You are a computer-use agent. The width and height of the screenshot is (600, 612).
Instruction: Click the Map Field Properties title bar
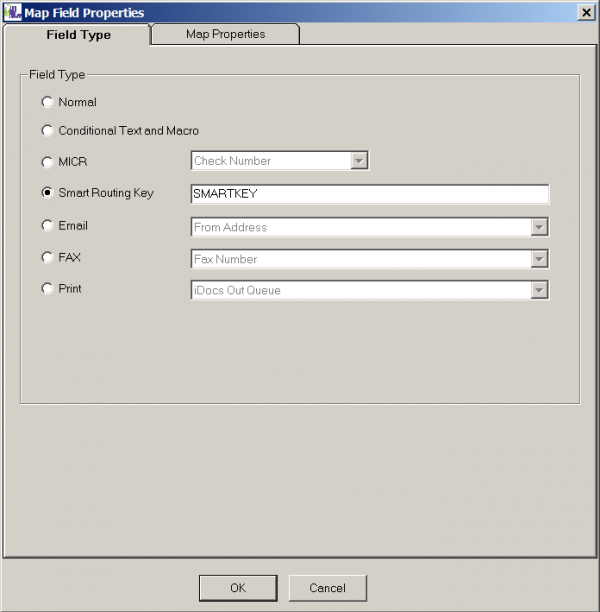[300, 12]
